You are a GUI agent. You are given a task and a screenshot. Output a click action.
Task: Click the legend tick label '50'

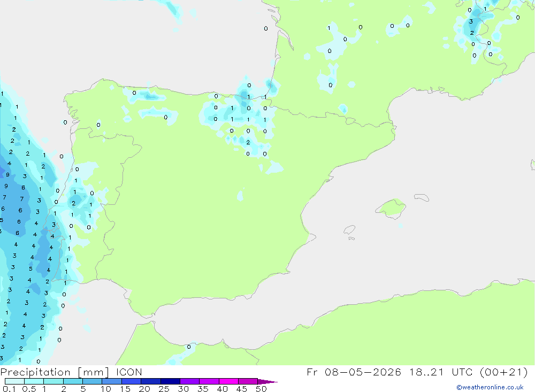click(x=261, y=389)
